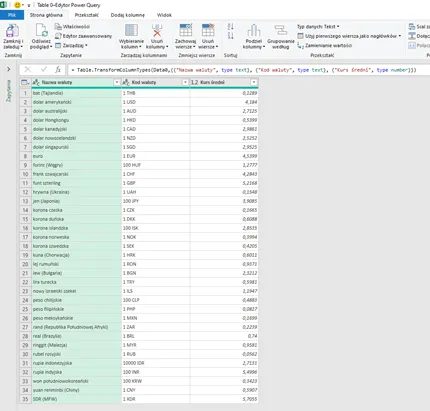Open the Usuń kolumny dropdown arrow
Screen dimensions: 430x411
(x=167, y=47)
